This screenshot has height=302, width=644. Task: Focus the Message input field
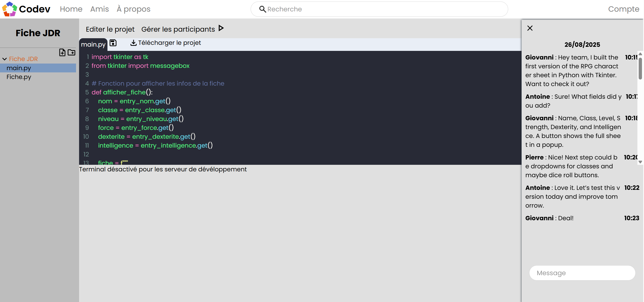point(582,273)
